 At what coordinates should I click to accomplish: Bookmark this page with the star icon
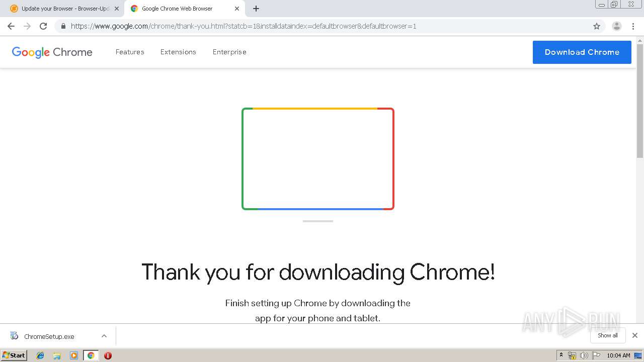click(x=597, y=26)
